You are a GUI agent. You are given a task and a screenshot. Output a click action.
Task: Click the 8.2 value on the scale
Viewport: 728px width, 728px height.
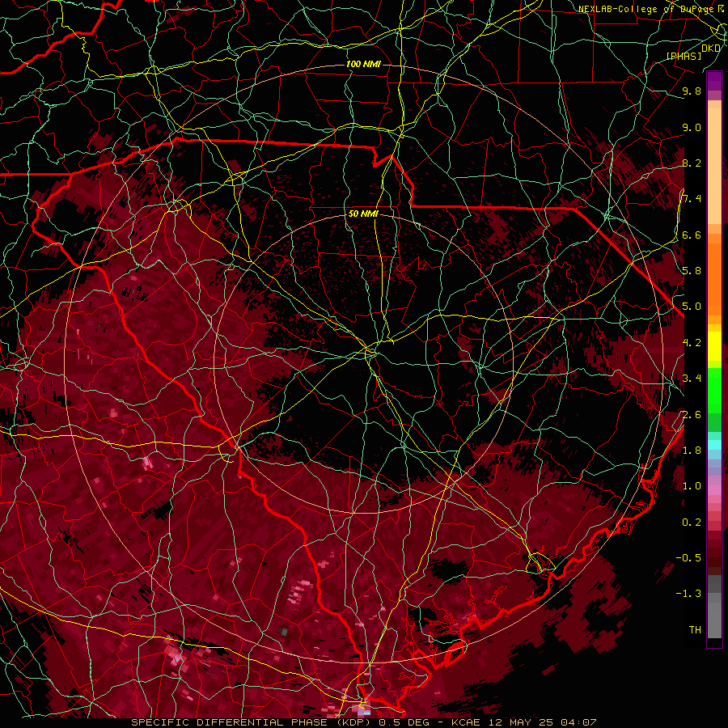(692, 163)
